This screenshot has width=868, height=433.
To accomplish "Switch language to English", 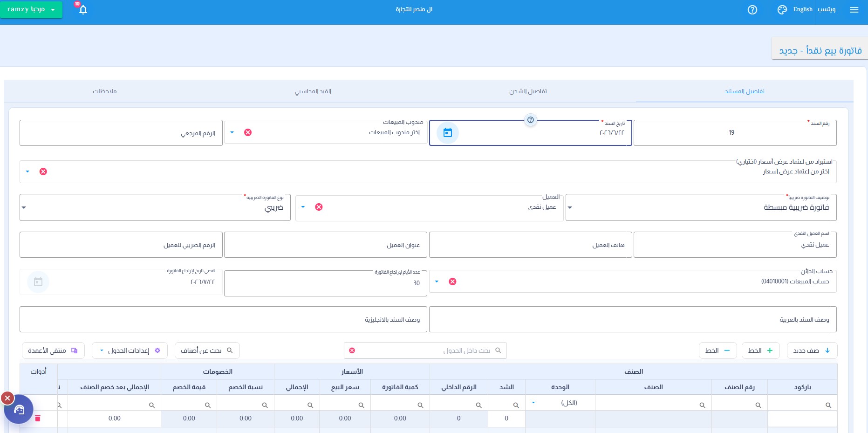I will click(x=803, y=9).
